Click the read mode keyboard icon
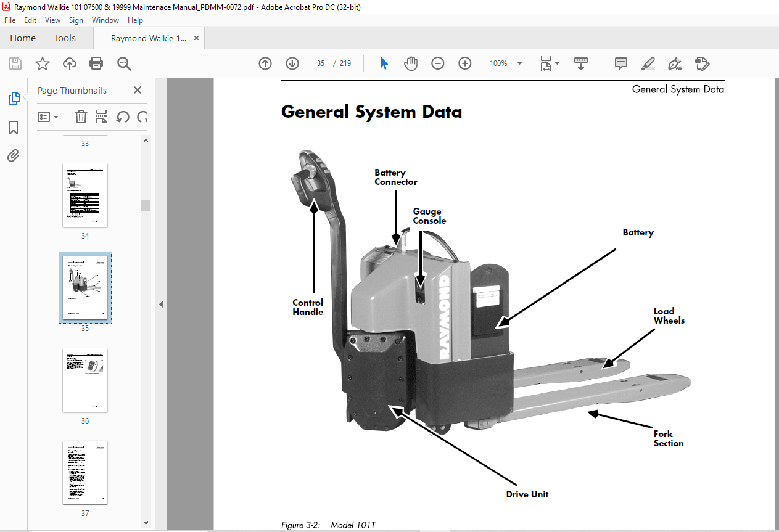This screenshot has height=532, width=779. [x=580, y=63]
